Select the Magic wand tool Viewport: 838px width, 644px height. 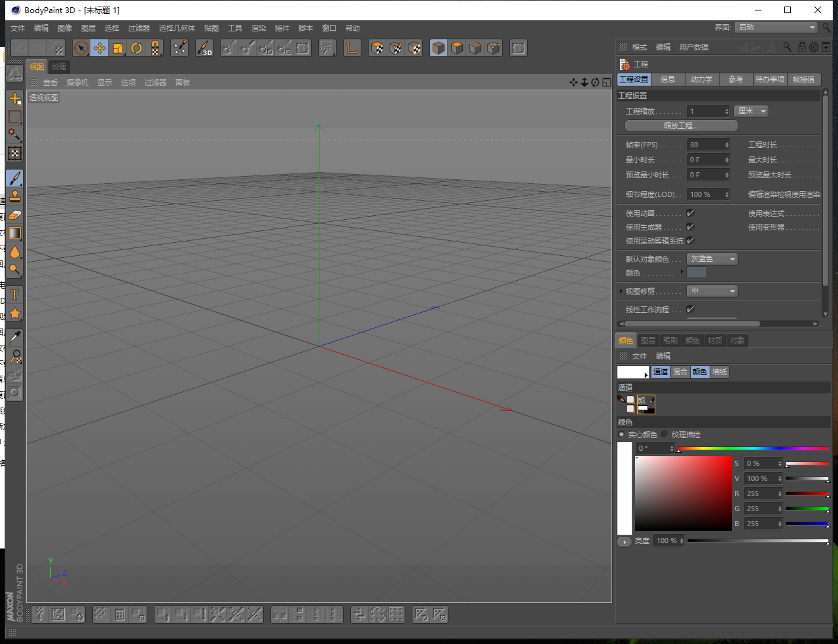click(x=15, y=135)
